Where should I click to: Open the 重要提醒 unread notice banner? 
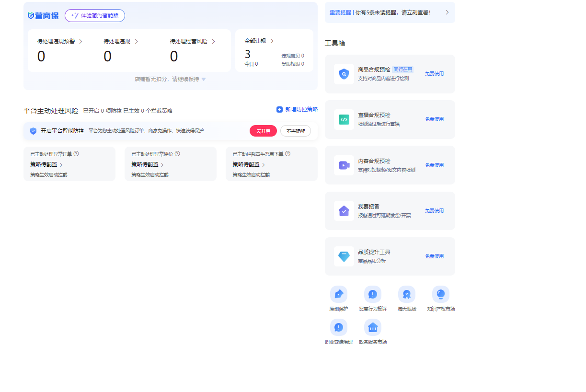(390, 12)
